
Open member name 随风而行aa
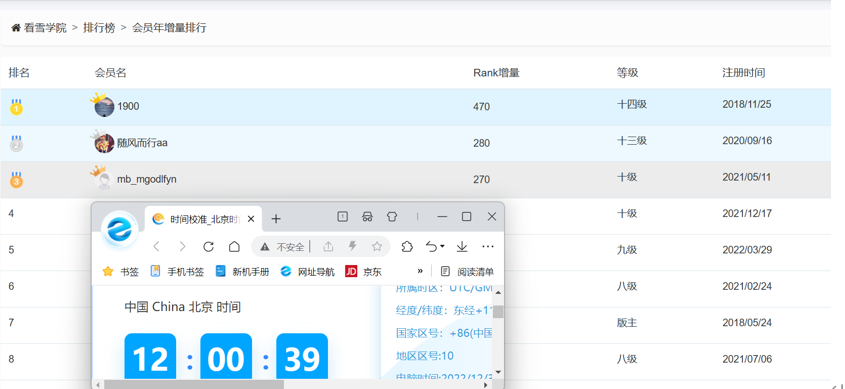(x=142, y=143)
